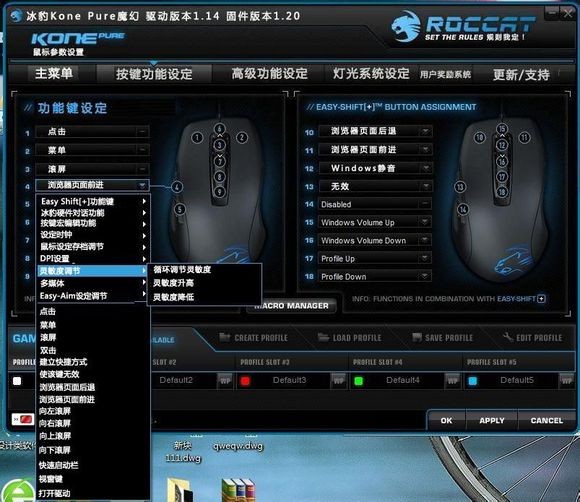The width and height of the screenshot is (580, 502).
Task: Click the CANCEL button
Action: pos(546,421)
